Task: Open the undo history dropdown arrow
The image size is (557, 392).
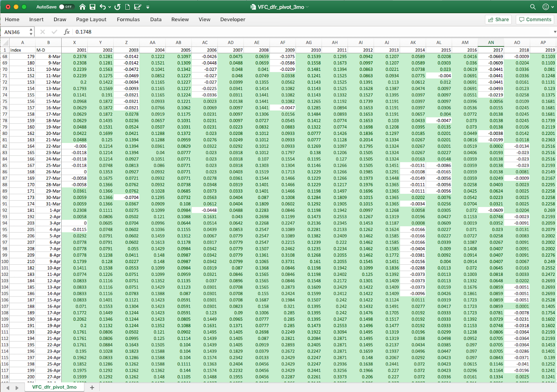Action: (109, 7)
